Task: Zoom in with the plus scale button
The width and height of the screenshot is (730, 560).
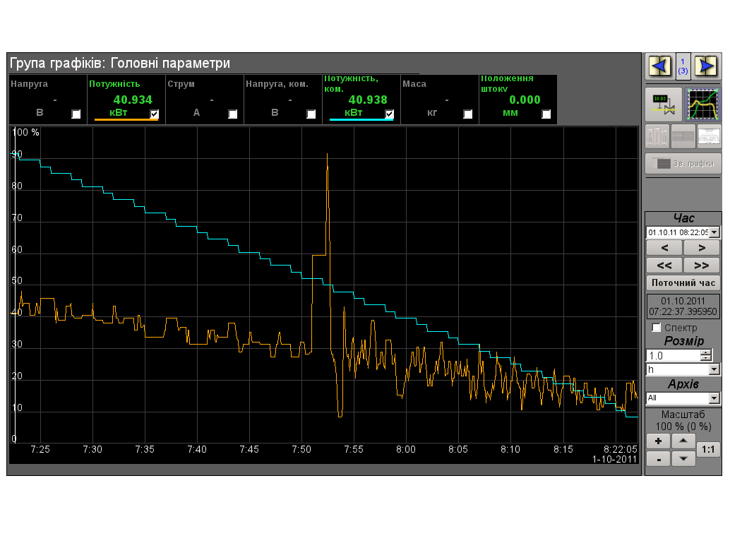Action: (x=658, y=441)
